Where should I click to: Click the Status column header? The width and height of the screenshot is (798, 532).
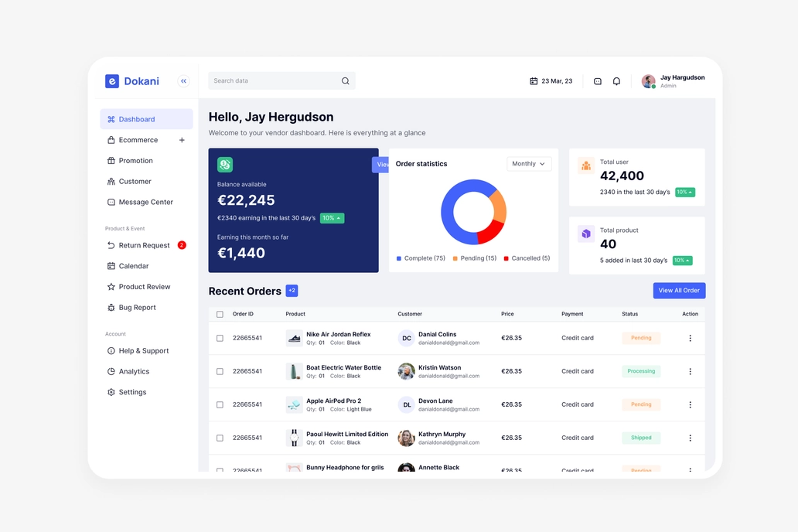pyautogui.click(x=629, y=314)
